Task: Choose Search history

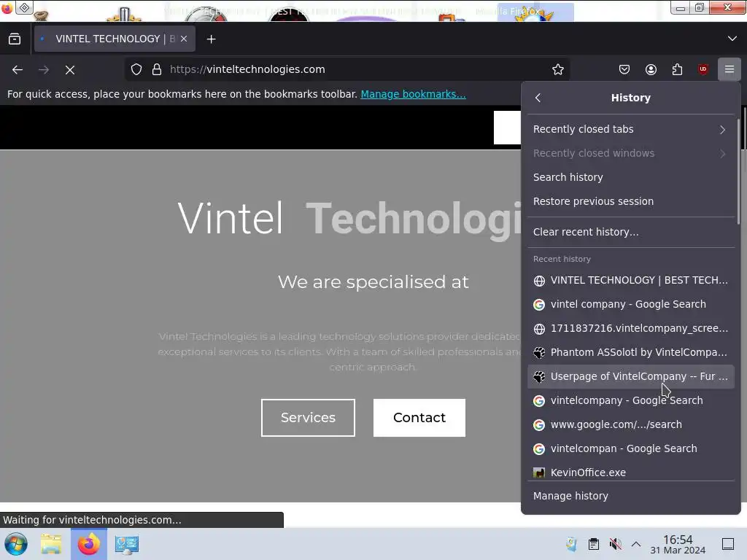Action: [x=631, y=177]
